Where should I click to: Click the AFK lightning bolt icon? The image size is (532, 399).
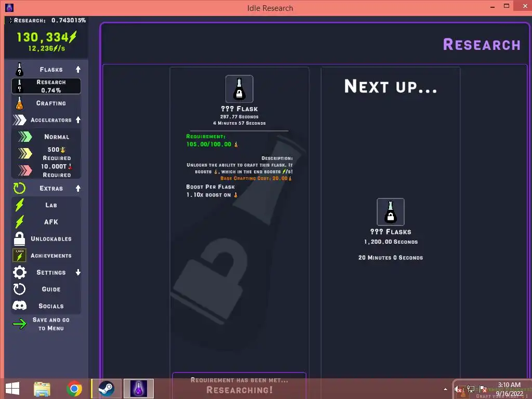click(x=19, y=222)
